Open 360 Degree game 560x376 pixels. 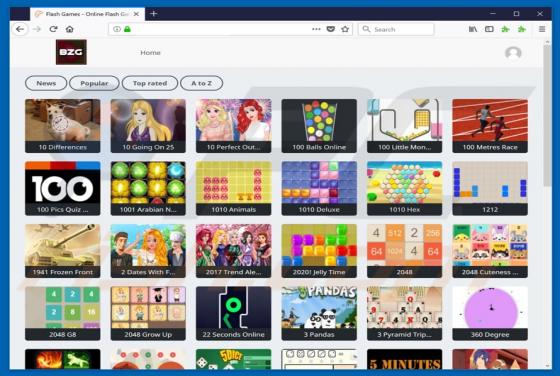tap(490, 313)
